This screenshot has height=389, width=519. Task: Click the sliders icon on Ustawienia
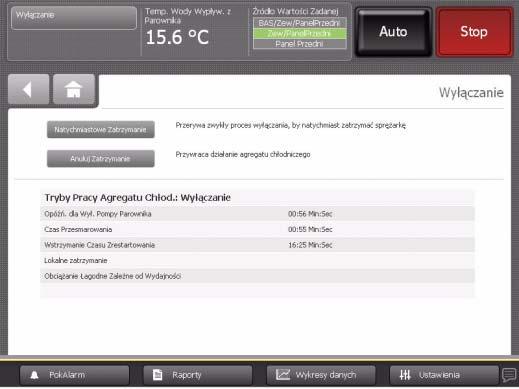coord(405,375)
